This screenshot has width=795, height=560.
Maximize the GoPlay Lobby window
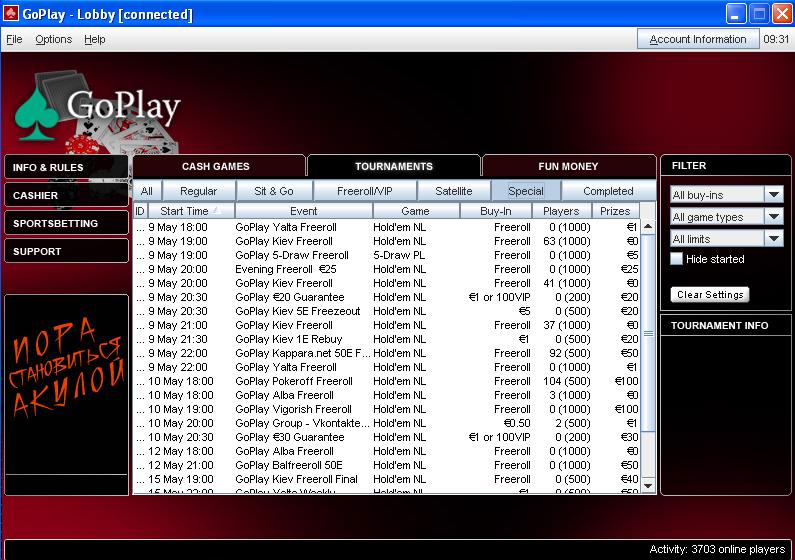pos(759,14)
